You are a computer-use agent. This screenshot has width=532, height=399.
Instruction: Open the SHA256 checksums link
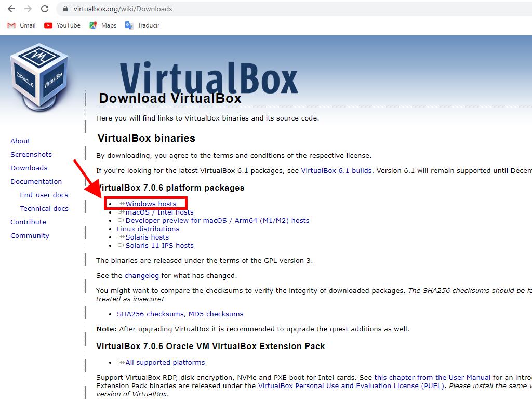point(150,314)
